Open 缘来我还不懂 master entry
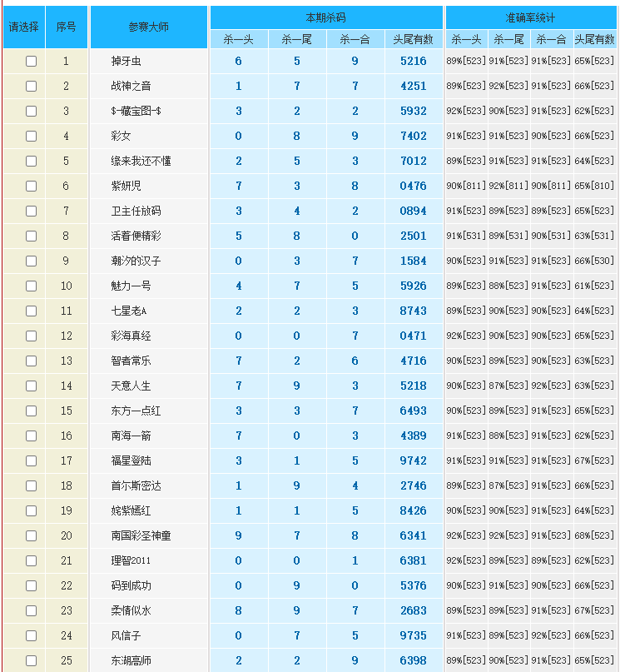Viewport: 620px width, 672px height. (141, 161)
